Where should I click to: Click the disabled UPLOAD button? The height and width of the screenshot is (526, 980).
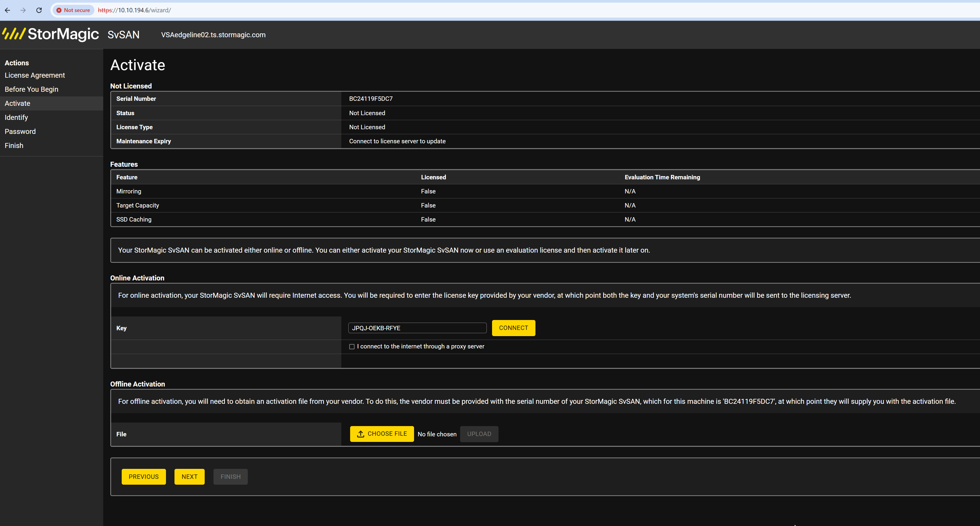(x=479, y=434)
